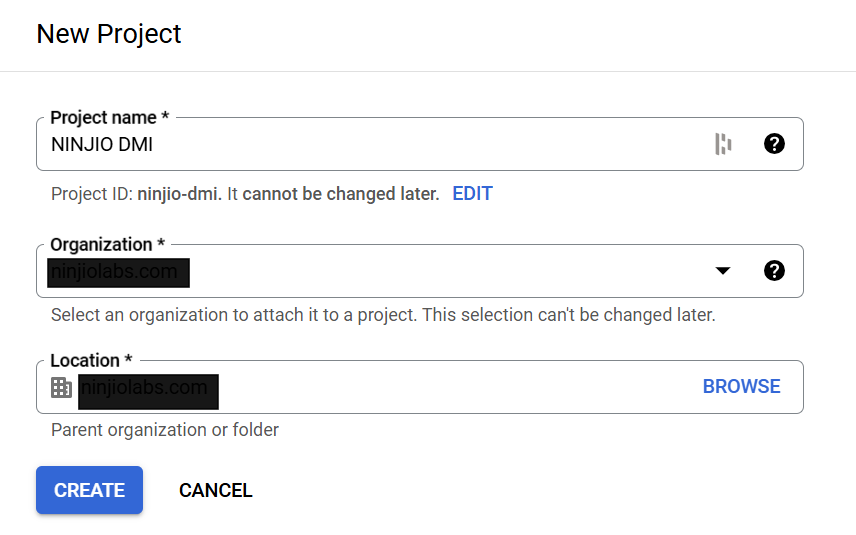Viewport: 856px width, 535px height.
Task: Click the password manager icon in Project name field
Action: tap(723, 144)
